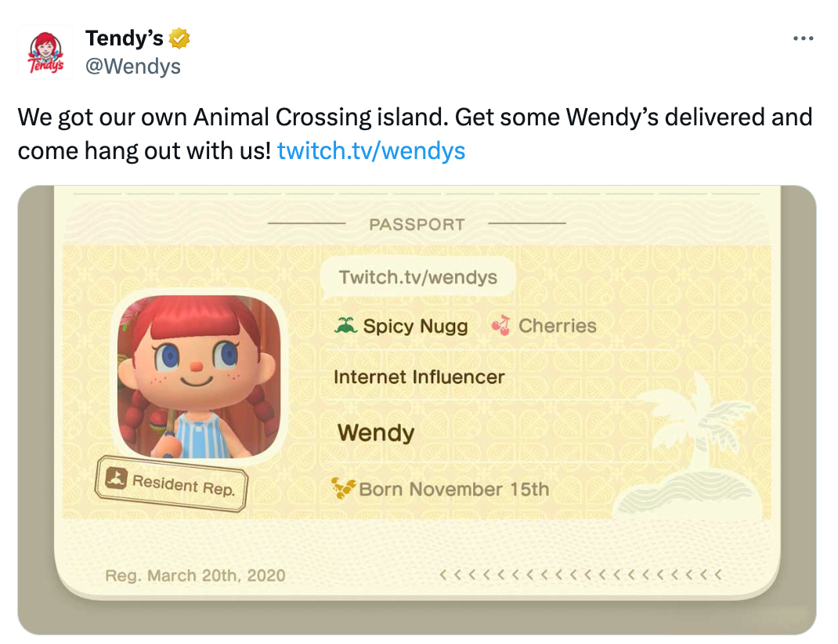Image resolution: width=838 pixels, height=644 pixels.
Task: Click the PASSPORT header on the image
Action: point(417,224)
